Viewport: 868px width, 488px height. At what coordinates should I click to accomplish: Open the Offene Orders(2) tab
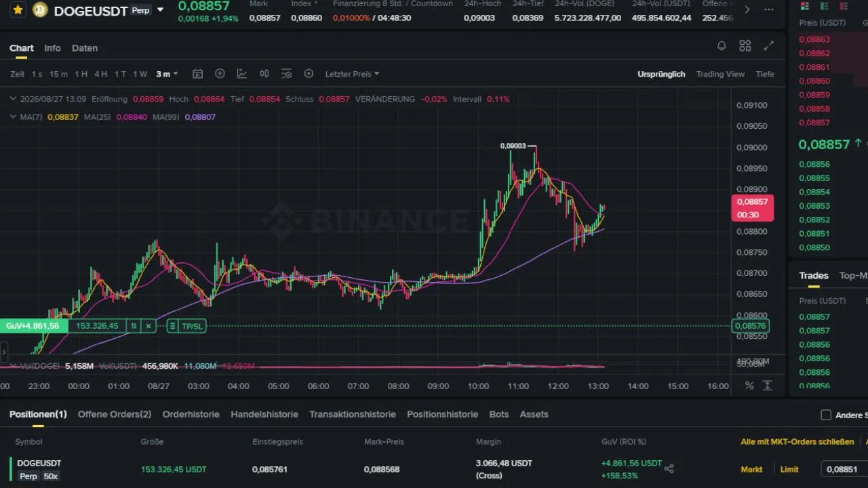pyautogui.click(x=115, y=414)
